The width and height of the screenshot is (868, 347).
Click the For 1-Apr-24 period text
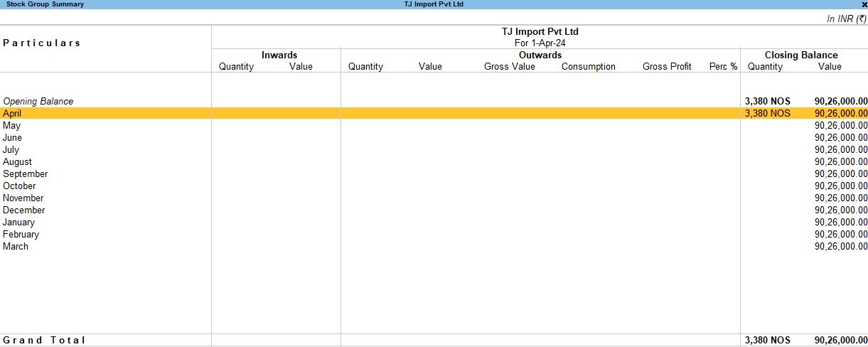(540, 43)
